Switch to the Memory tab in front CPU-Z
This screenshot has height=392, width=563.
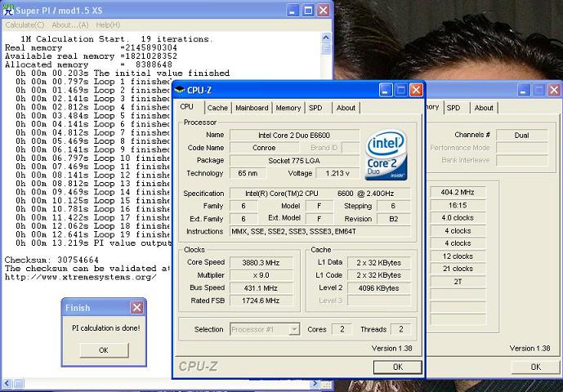pos(288,108)
